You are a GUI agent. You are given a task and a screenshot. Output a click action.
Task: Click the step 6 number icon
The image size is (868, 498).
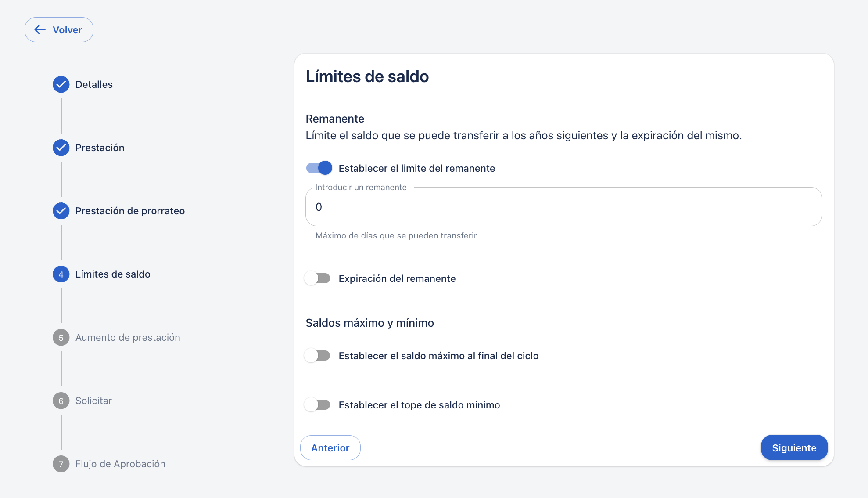click(61, 401)
